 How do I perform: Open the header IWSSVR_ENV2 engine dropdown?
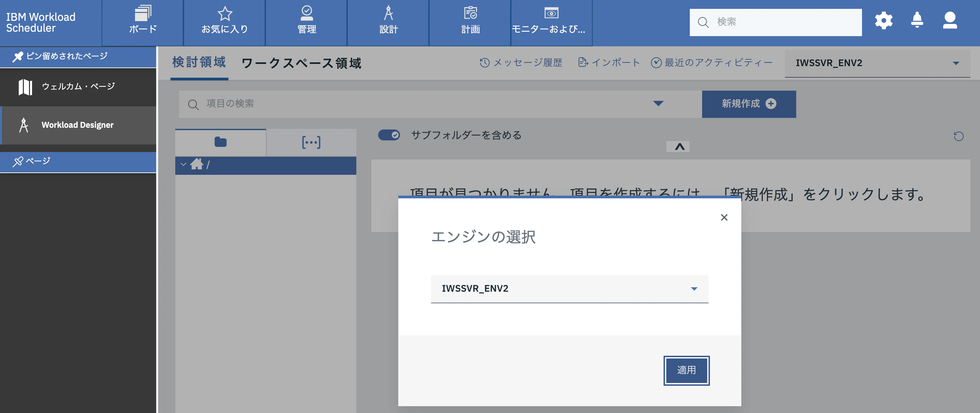(877, 63)
